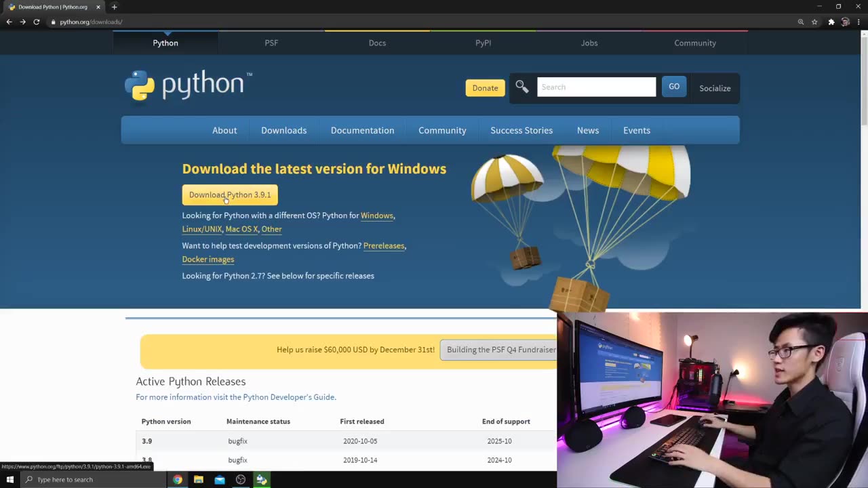This screenshot has height=488, width=868.
Task: Open the Chrome profile avatar
Action: (845, 22)
